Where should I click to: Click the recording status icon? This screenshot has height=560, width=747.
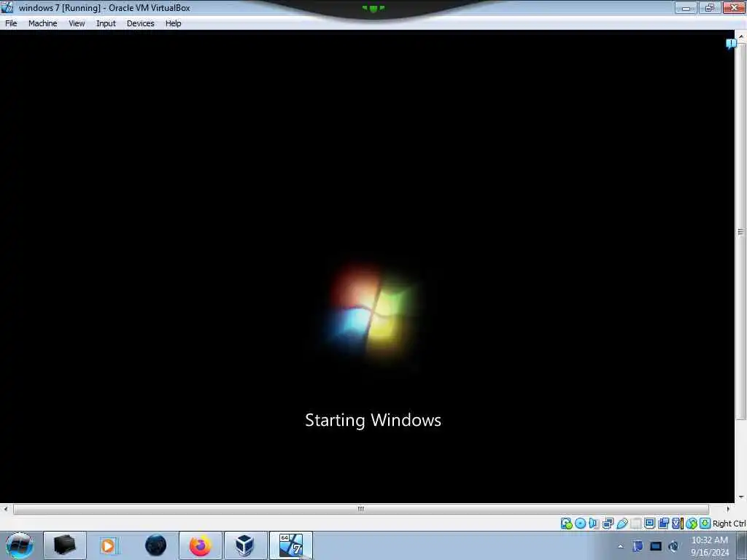click(663, 524)
